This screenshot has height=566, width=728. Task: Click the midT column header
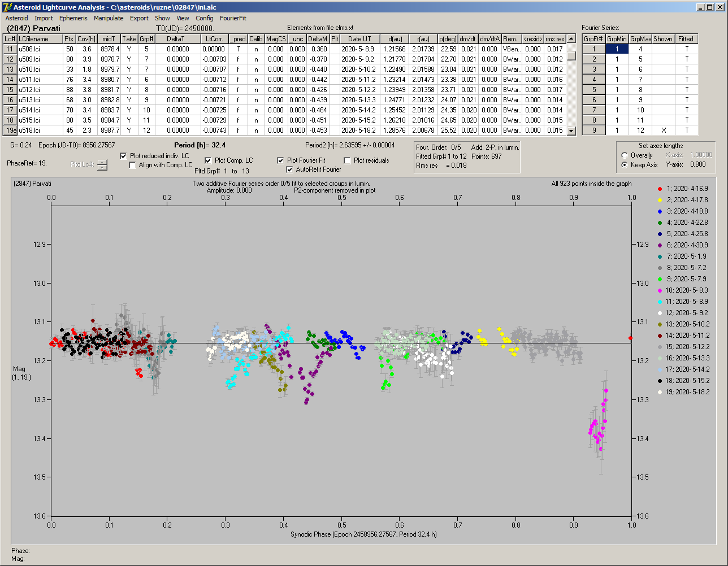tap(110, 39)
